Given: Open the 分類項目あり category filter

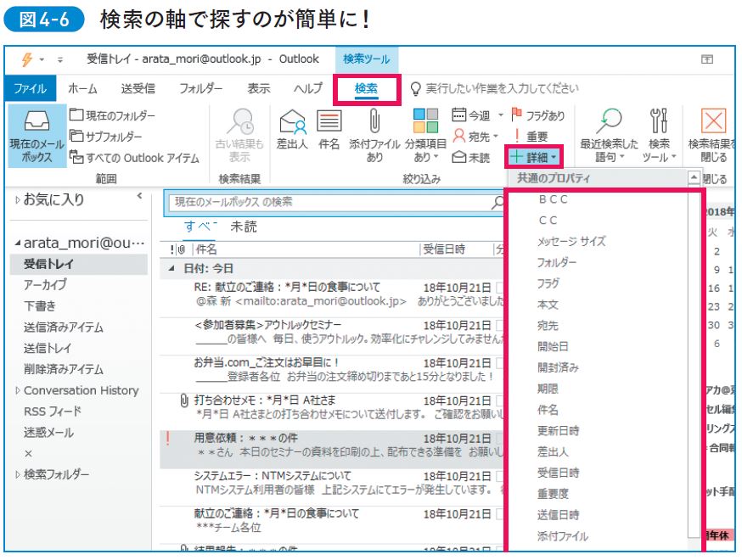Looking at the screenshot, I should point(425,136).
